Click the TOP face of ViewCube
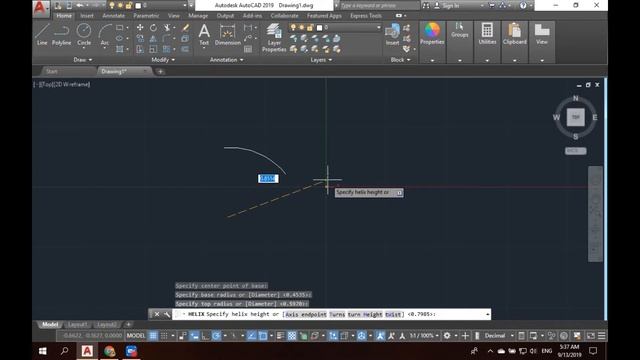Image resolution: width=640 pixels, height=360 pixels. point(576,117)
